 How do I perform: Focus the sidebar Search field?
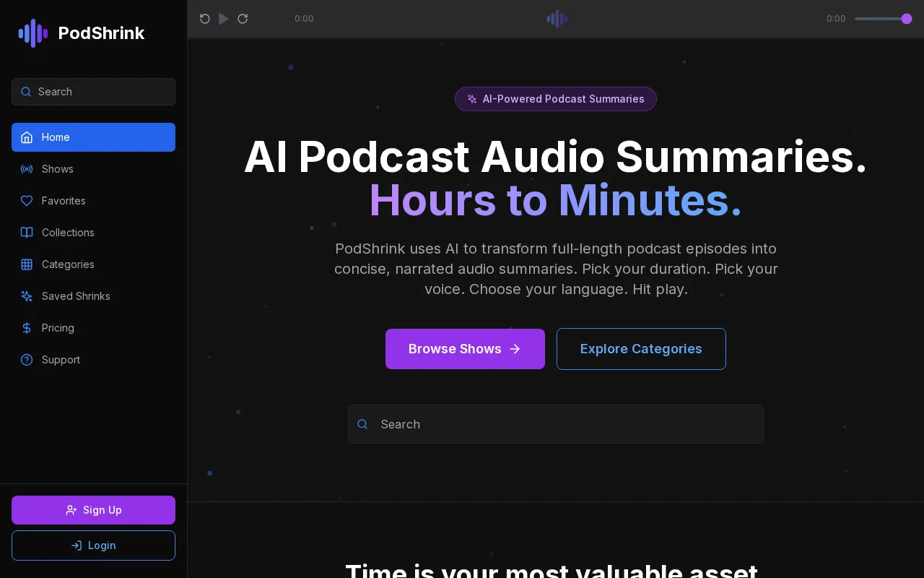93,92
